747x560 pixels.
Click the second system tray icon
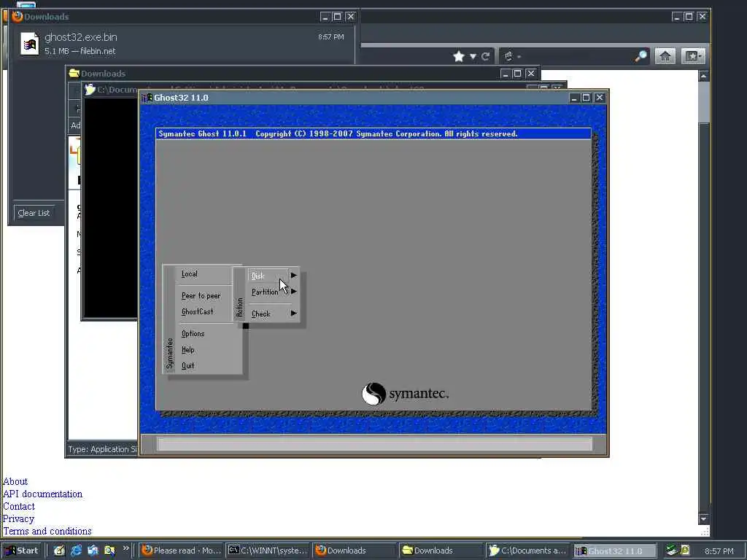(x=685, y=550)
